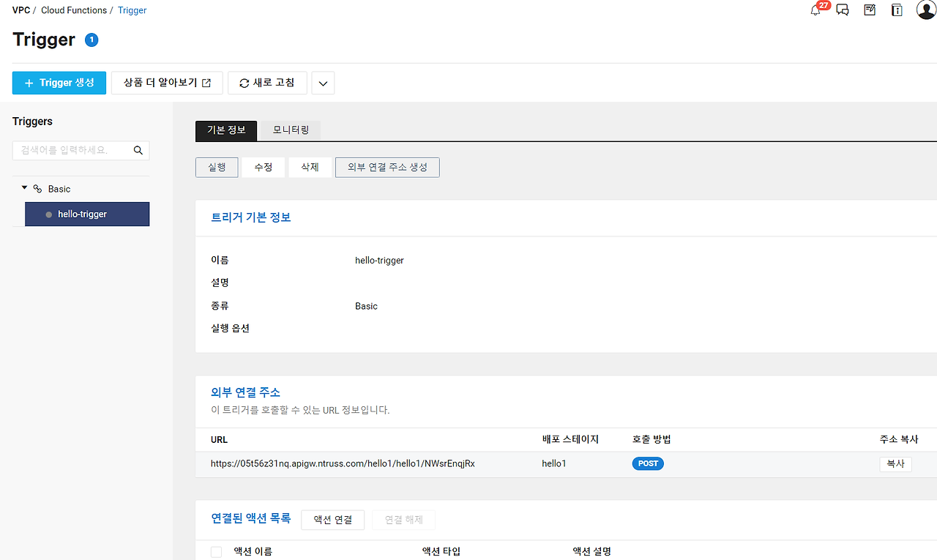The width and height of the screenshot is (937, 560).
Task: Click the 배포 스테이지 column header
Action: [570, 439]
